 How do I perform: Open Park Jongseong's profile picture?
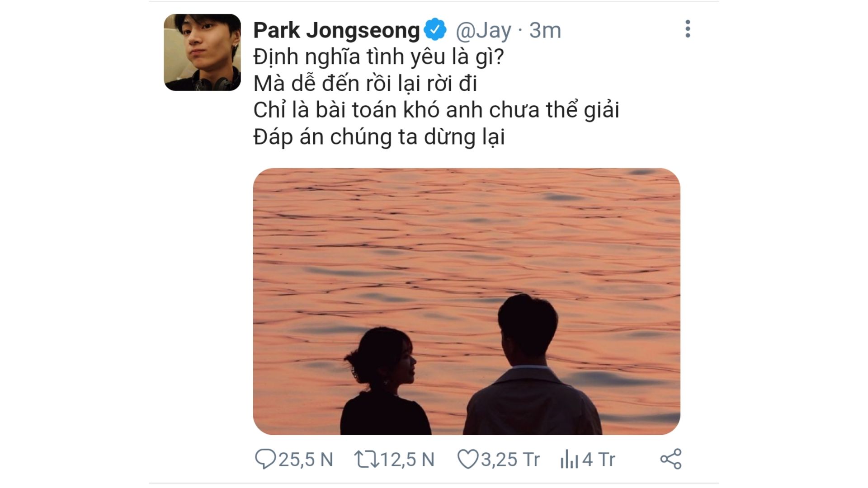(x=202, y=52)
